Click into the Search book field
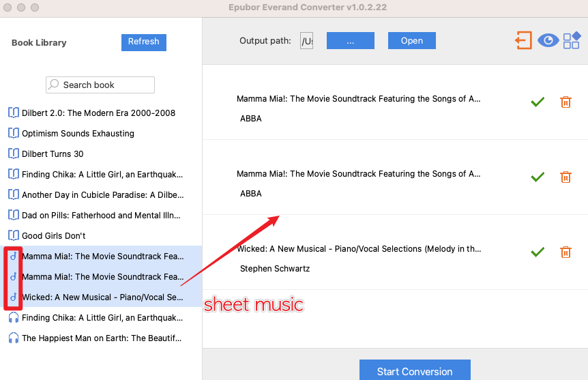This screenshot has height=380, width=588. point(100,85)
